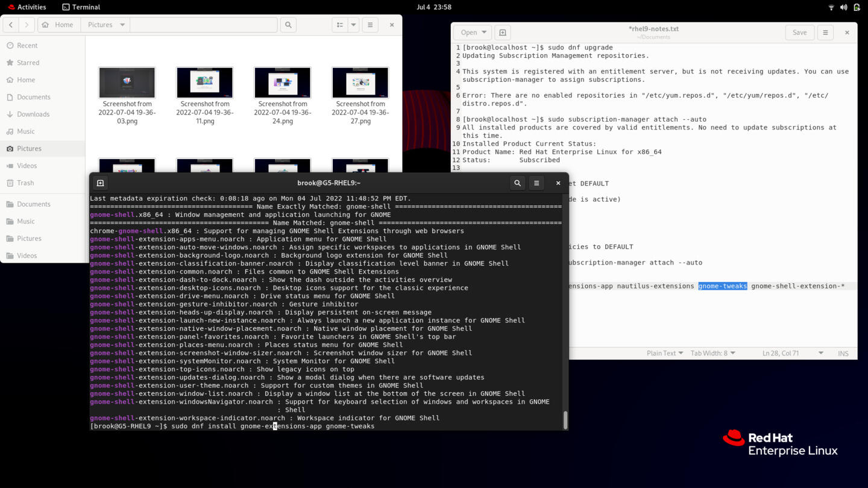
Task: Click battery/power icon in top bar
Action: click(x=856, y=7)
